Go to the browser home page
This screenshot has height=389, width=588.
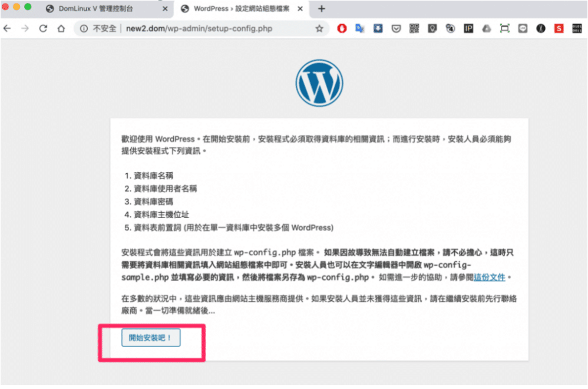(61, 28)
